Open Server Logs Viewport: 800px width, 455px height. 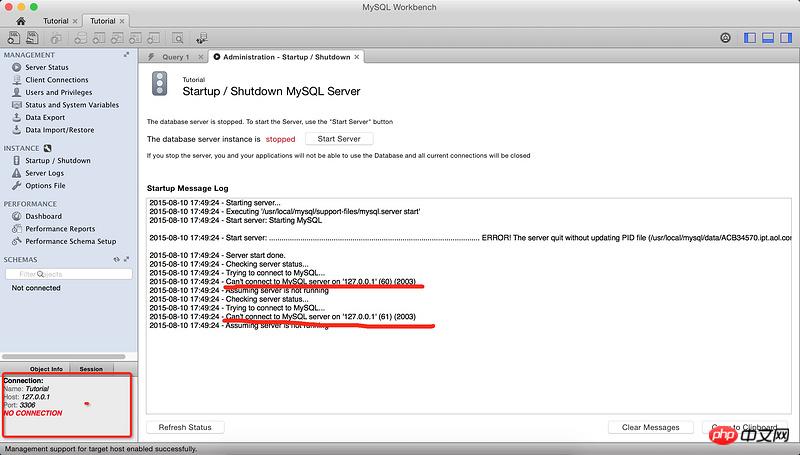tap(44, 173)
